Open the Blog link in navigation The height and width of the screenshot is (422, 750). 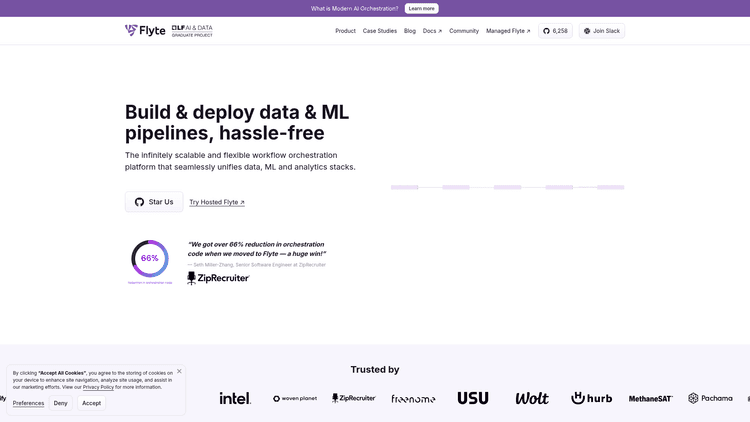(410, 31)
